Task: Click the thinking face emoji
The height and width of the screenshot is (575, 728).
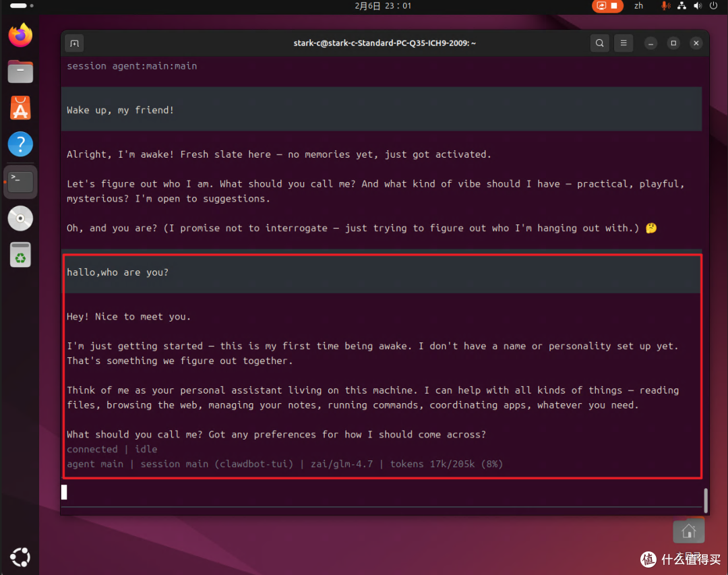Action: pyautogui.click(x=651, y=228)
